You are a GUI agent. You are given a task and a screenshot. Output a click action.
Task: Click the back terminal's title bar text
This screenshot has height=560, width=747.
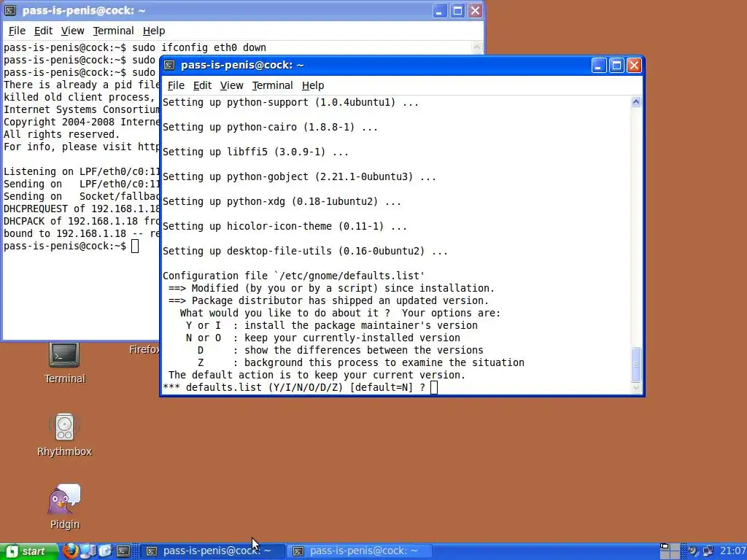click(x=83, y=10)
